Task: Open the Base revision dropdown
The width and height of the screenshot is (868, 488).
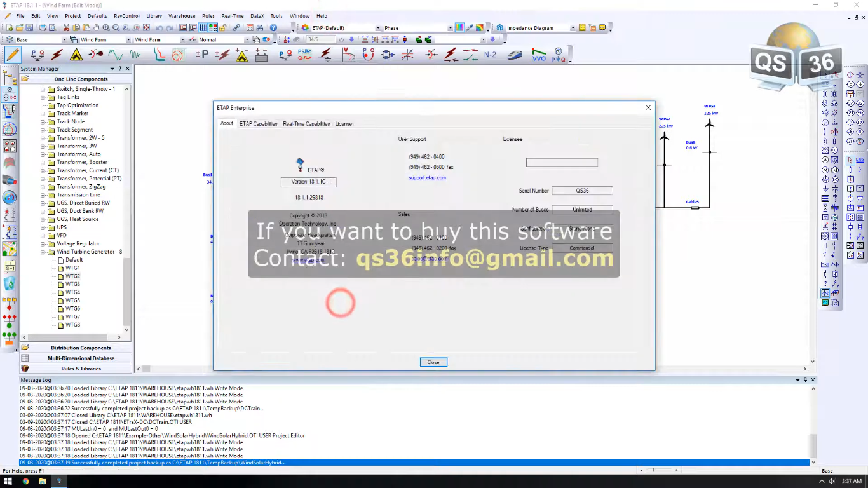Action: 64,39
